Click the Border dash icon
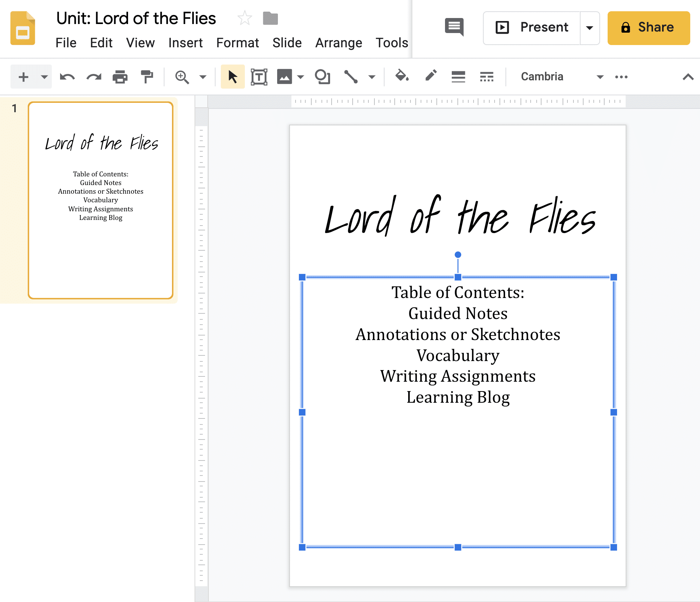Image resolution: width=700 pixels, height=602 pixels. pyautogui.click(x=486, y=77)
